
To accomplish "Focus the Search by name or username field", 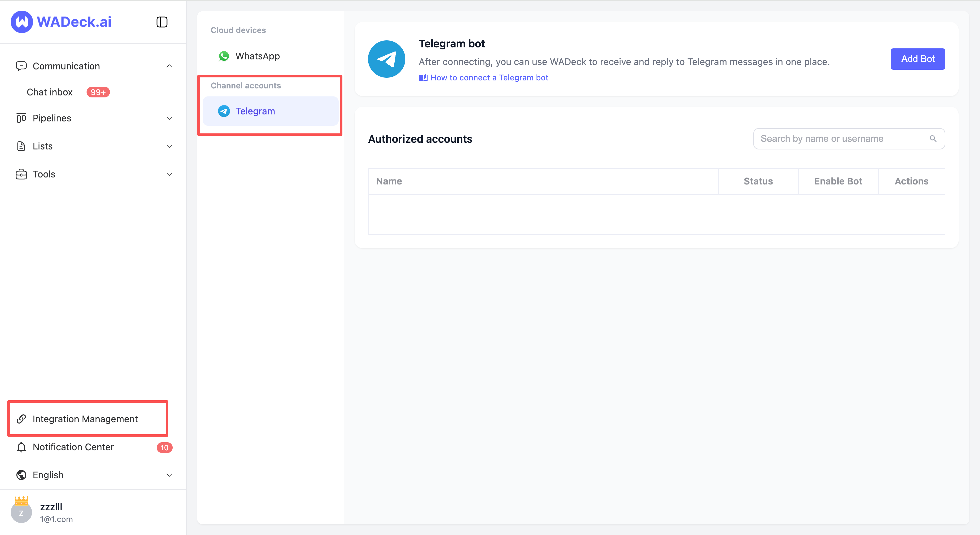I will (x=849, y=139).
